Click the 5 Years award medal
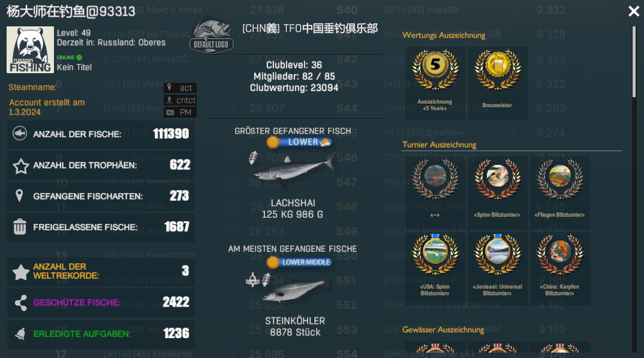The image size is (644, 358). coord(435,70)
